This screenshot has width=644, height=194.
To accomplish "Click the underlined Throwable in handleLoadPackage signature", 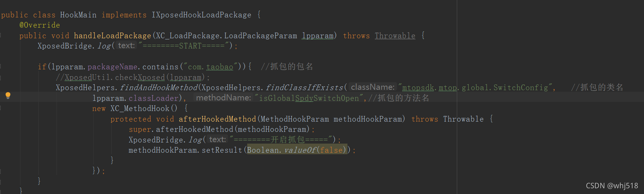I will point(395,36).
